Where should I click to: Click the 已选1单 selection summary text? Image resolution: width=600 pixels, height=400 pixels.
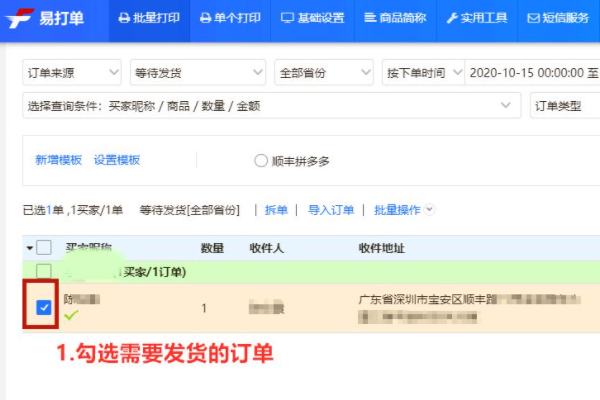(x=43, y=210)
